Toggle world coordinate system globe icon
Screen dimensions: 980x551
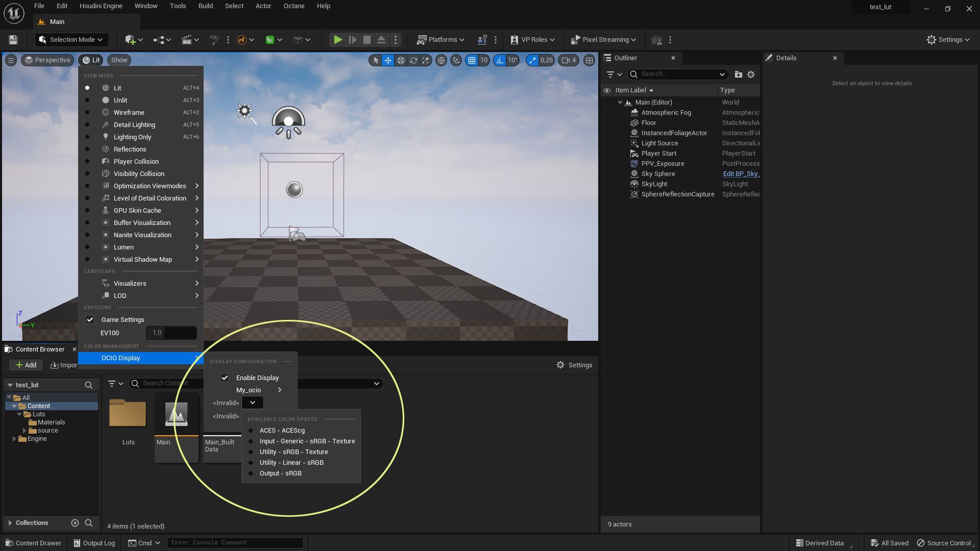442,60
